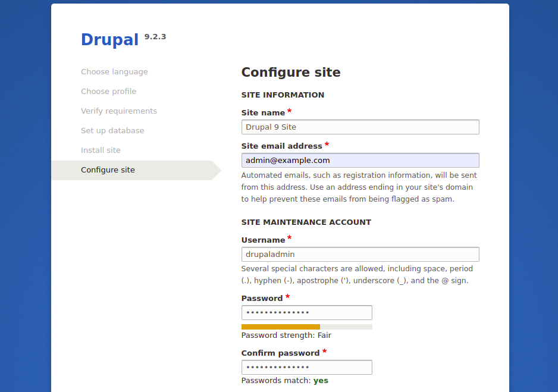Image resolution: width=558 pixels, height=392 pixels.
Task: Click the password strength progress bar
Action: 307,327
